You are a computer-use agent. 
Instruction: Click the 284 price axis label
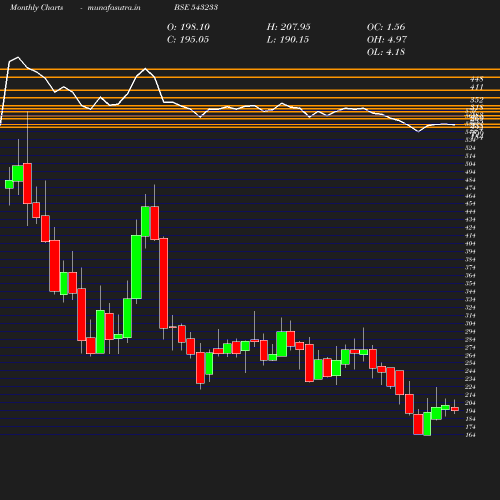click(x=470, y=340)
